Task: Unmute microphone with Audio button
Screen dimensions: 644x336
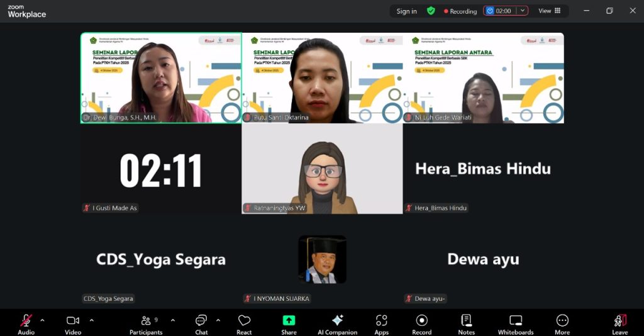Action: click(x=26, y=323)
